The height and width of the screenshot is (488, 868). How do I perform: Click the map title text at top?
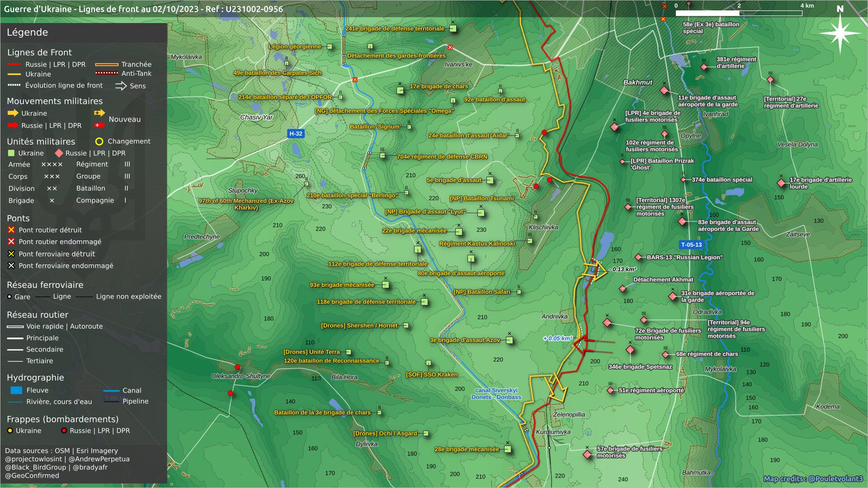[143, 9]
